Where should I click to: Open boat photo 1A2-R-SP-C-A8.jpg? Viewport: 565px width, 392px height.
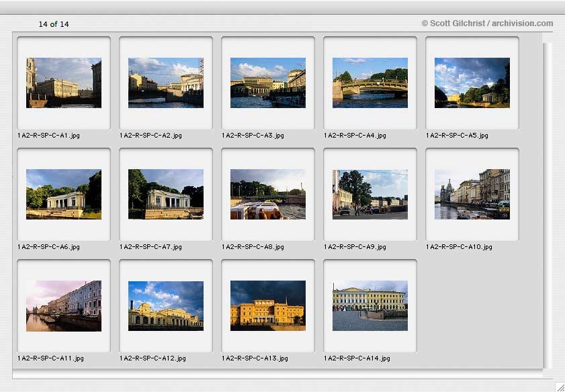coord(268,195)
